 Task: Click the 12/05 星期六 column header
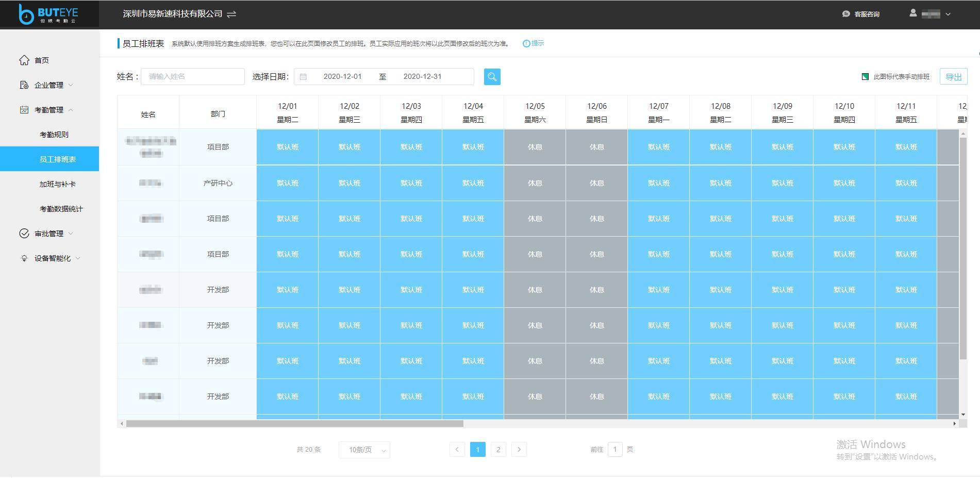[x=535, y=112]
